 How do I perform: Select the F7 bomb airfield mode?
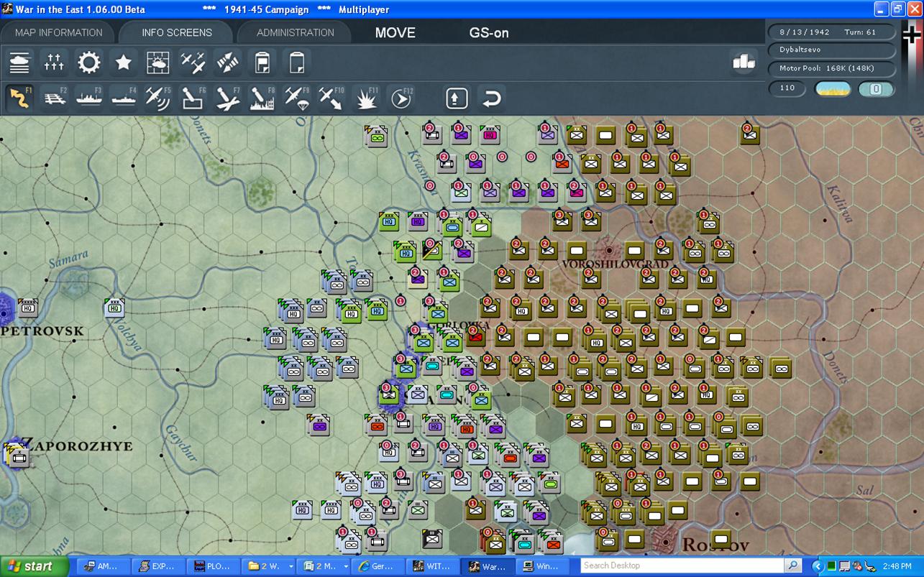pyautogui.click(x=227, y=98)
